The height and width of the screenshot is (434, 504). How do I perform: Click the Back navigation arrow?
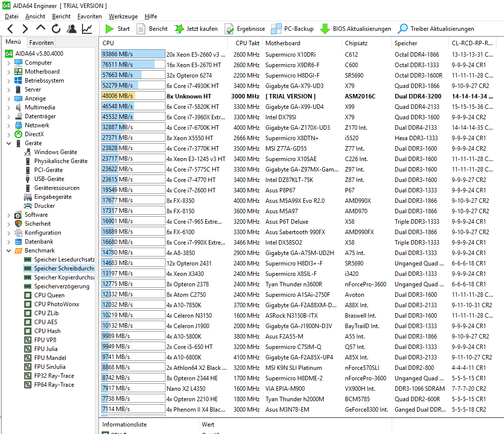click(x=10, y=29)
